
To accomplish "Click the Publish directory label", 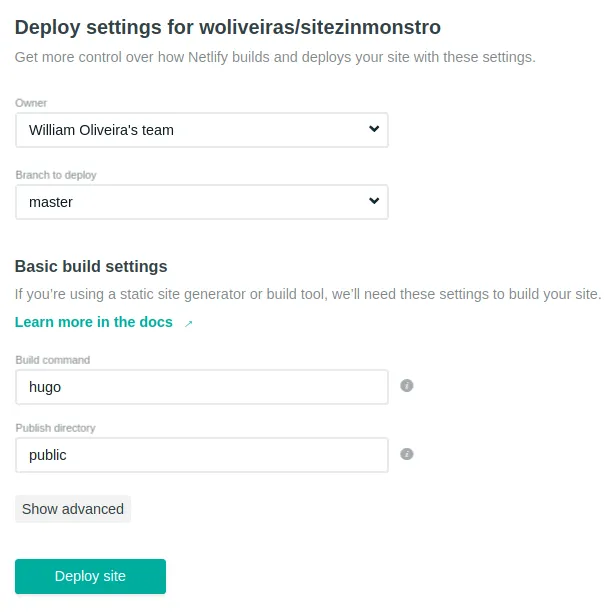I will (56, 428).
